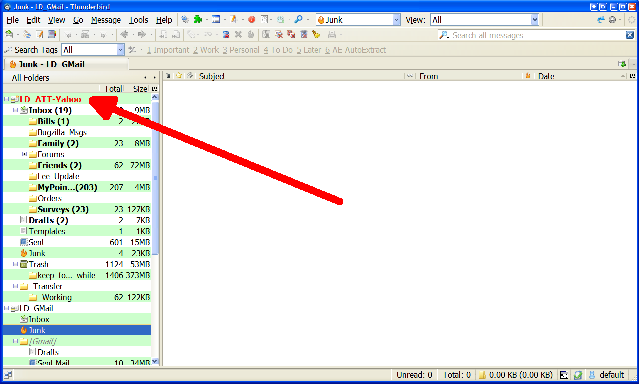
Task: Click the Go Back arrow icon
Action: [x=124, y=35]
